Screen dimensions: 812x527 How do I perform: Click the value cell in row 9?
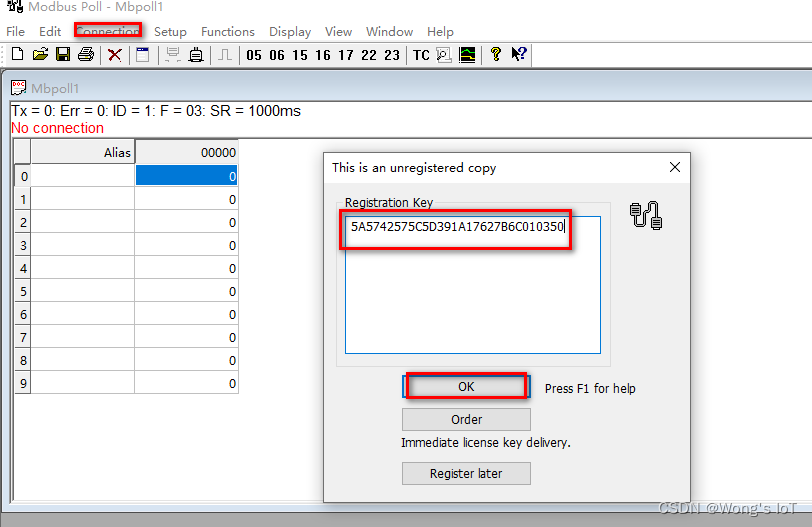(186, 384)
